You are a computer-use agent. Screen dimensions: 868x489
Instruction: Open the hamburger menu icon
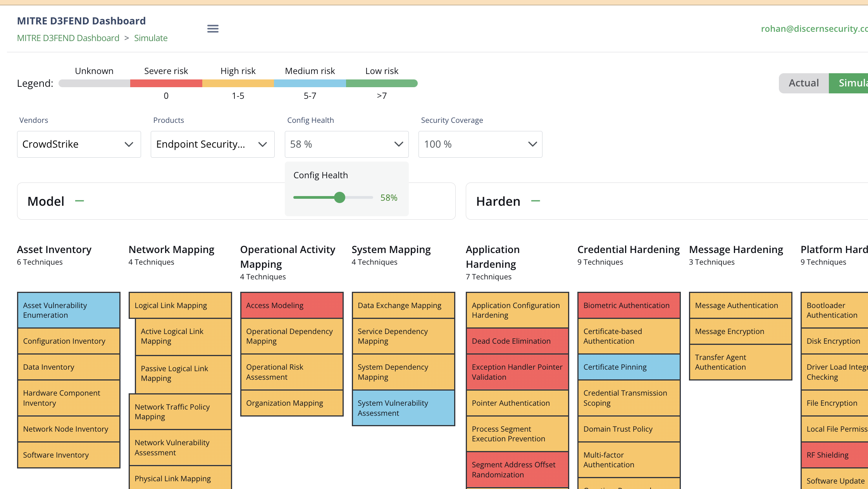pyautogui.click(x=213, y=29)
